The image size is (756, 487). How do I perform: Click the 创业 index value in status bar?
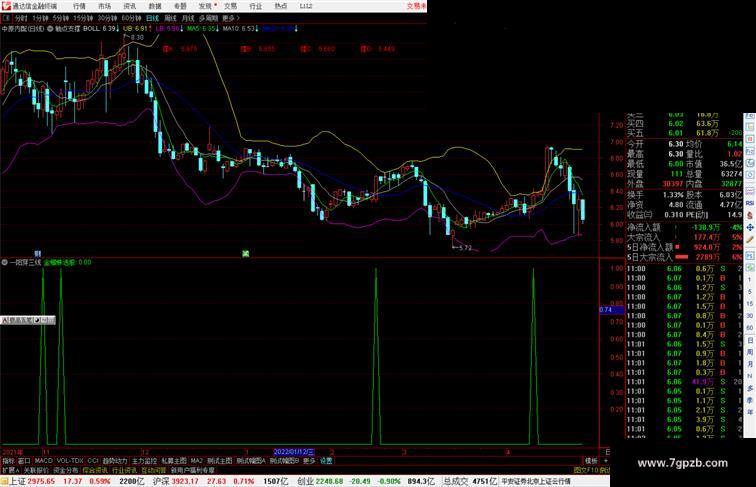click(x=329, y=481)
